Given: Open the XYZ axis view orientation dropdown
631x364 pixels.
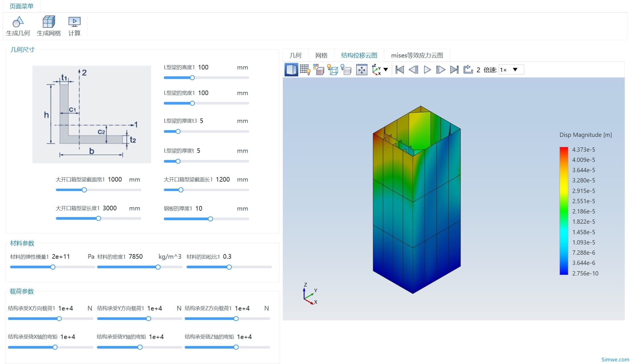Looking at the screenshot, I should 386,69.
